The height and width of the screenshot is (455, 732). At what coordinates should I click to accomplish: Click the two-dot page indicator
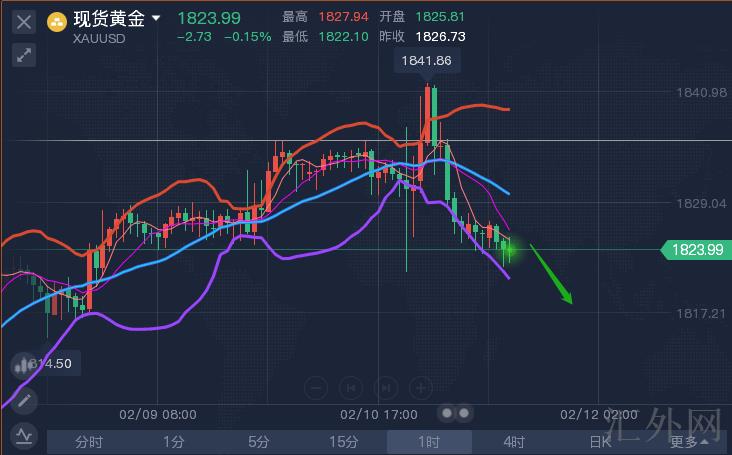pos(455,413)
